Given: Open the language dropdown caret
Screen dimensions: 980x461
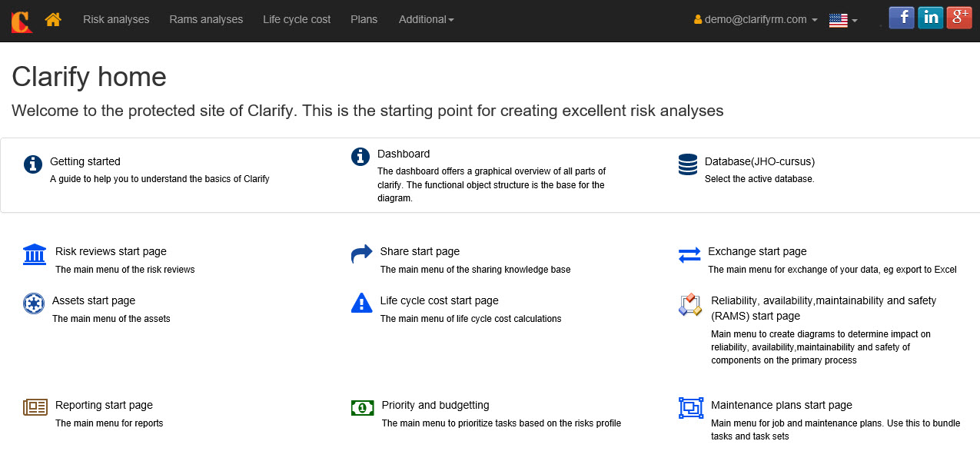Looking at the screenshot, I should click(x=855, y=21).
